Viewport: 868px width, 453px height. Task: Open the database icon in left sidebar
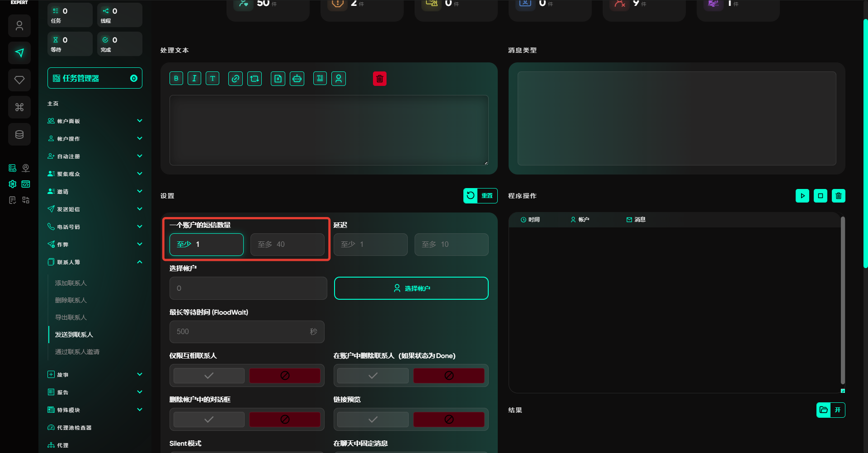point(19,134)
